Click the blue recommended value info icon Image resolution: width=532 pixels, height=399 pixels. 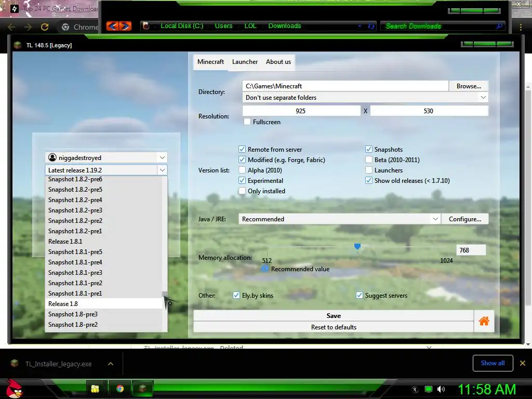(x=264, y=269)
